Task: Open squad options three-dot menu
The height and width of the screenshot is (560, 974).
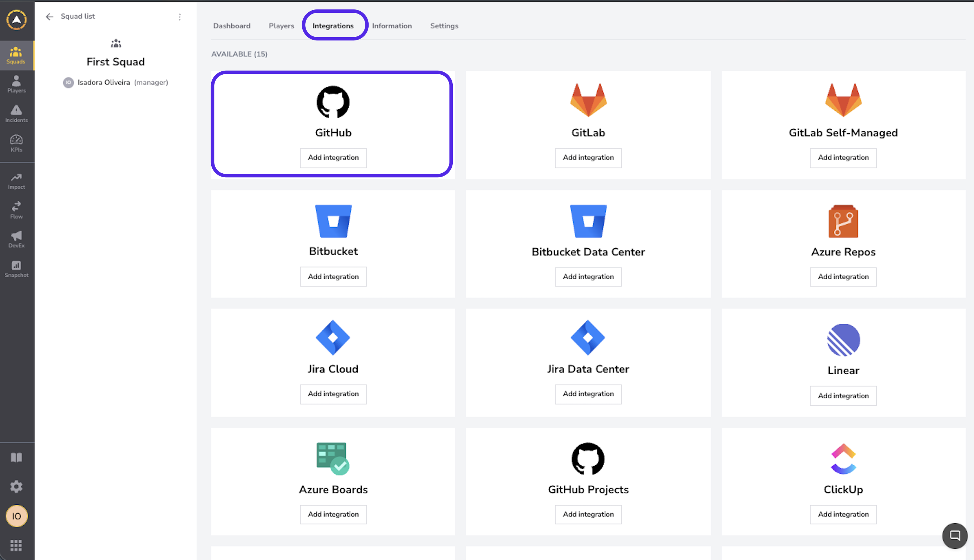Action: 180,16
